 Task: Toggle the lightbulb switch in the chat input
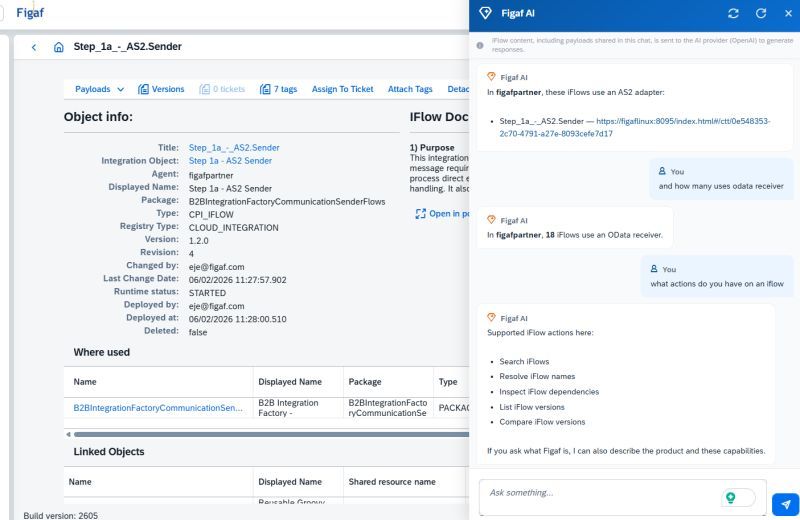738,497
